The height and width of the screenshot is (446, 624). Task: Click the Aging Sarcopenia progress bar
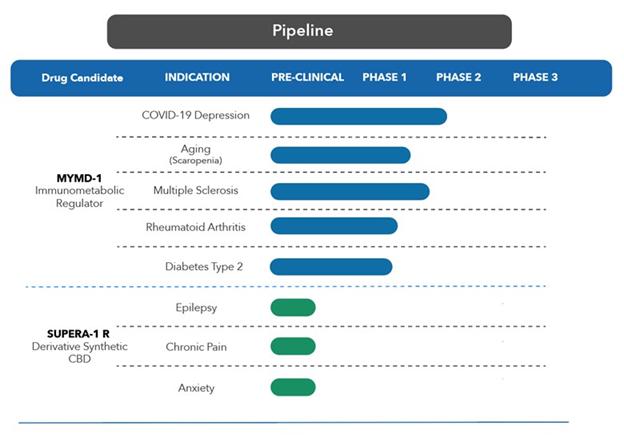pyautogui.click(x=340, y=154)
